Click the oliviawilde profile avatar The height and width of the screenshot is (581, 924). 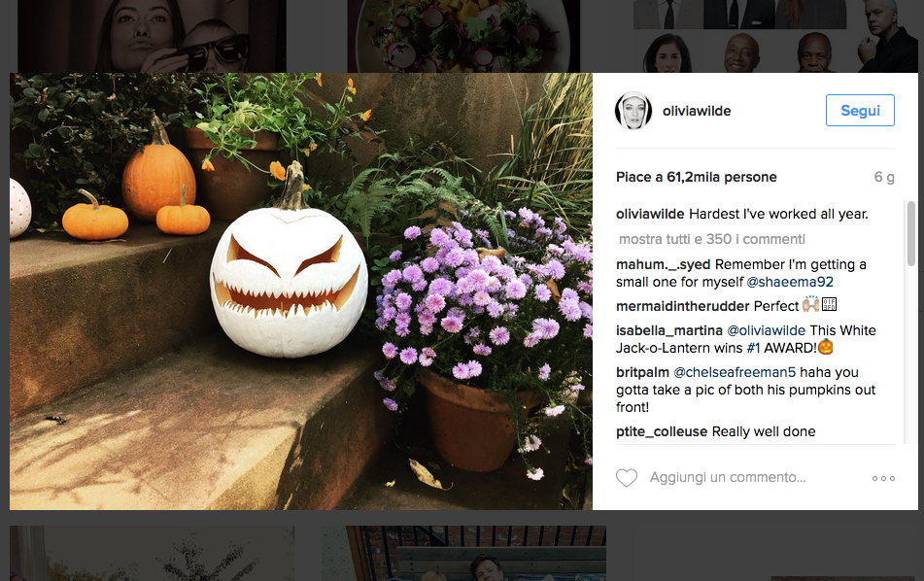633,111
